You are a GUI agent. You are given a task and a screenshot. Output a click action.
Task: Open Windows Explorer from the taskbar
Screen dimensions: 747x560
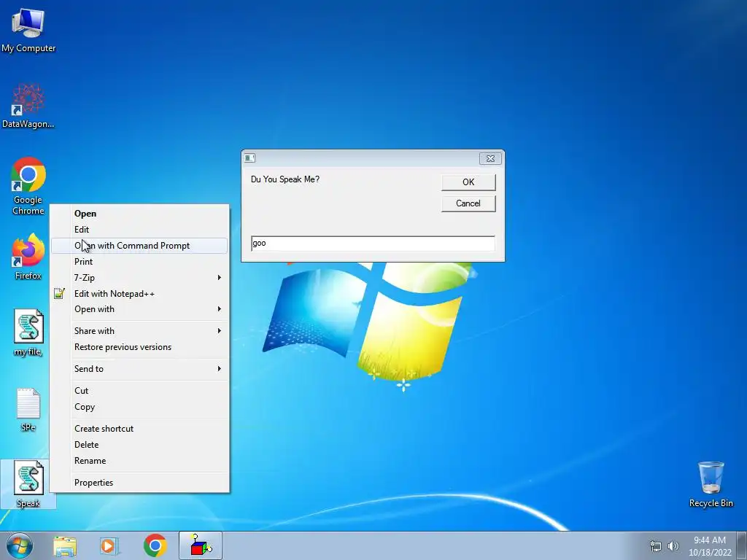coord(65,546)
